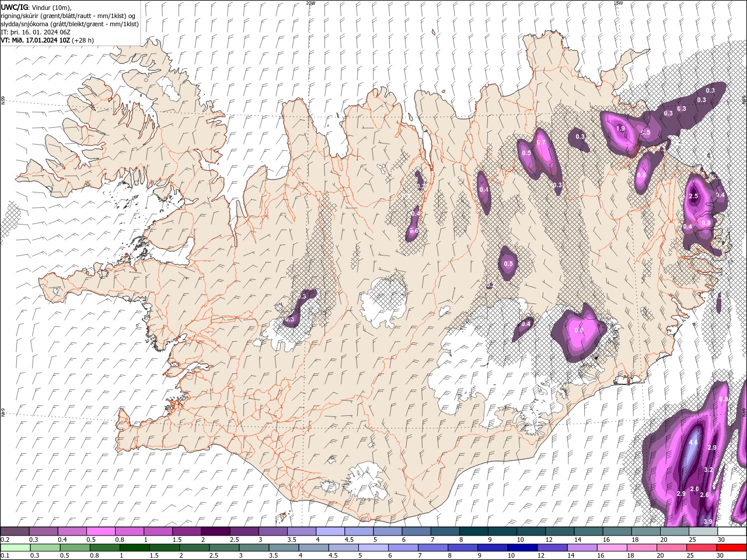The height and width of the screenshot is (560, 747).
Task: Click the darkest green swatch right of 1 in the lower legend
Action: tap(135, 548)
